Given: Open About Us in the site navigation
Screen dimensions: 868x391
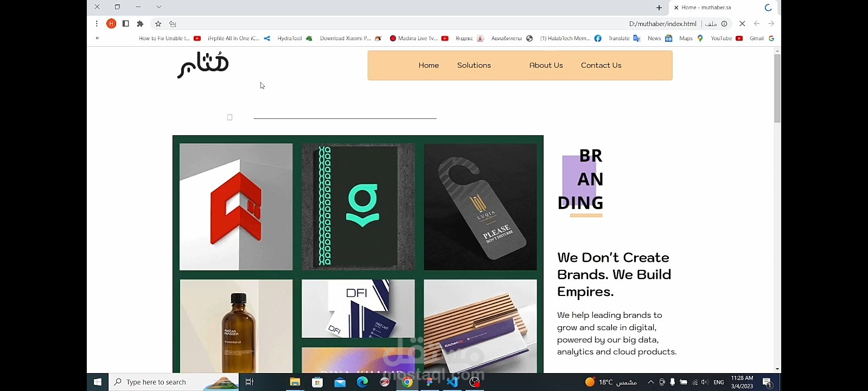Looking at the screenshot, I should tap(546, 65).
